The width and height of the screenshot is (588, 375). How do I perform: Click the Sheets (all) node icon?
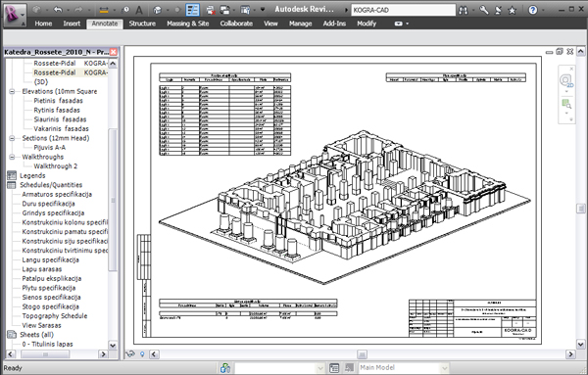pyautogui.click(x=12, y=335)
